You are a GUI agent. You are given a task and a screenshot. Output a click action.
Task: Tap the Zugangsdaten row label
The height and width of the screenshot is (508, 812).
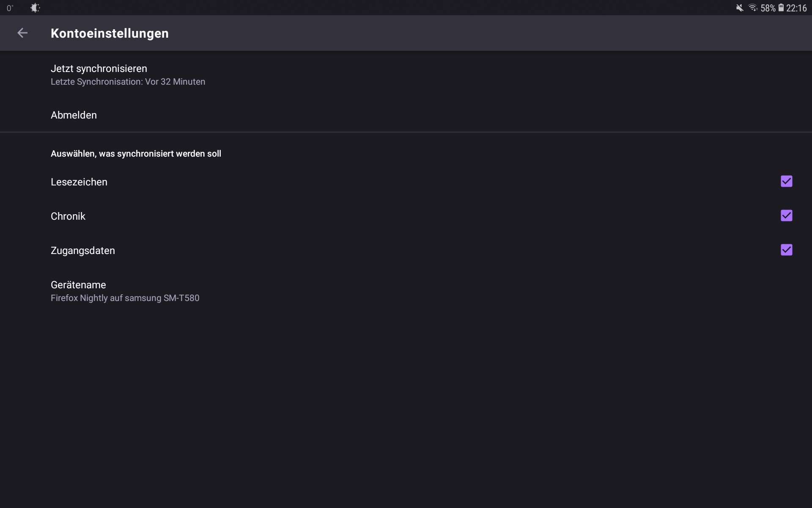83,251
